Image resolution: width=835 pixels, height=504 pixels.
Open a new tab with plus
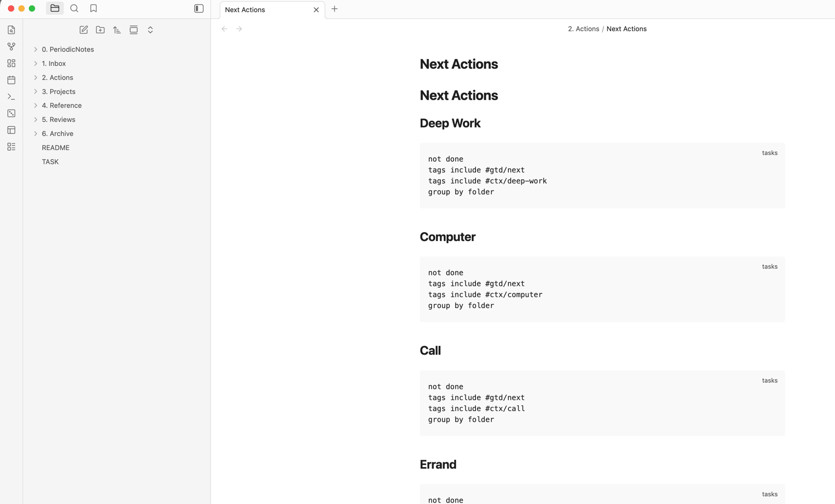[x=335, y=9]
